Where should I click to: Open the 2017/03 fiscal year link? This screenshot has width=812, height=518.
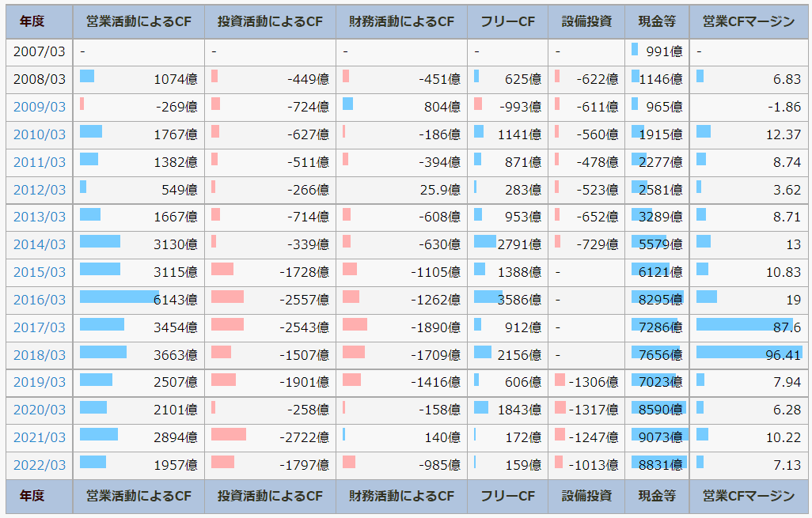[x=40, y=327]
